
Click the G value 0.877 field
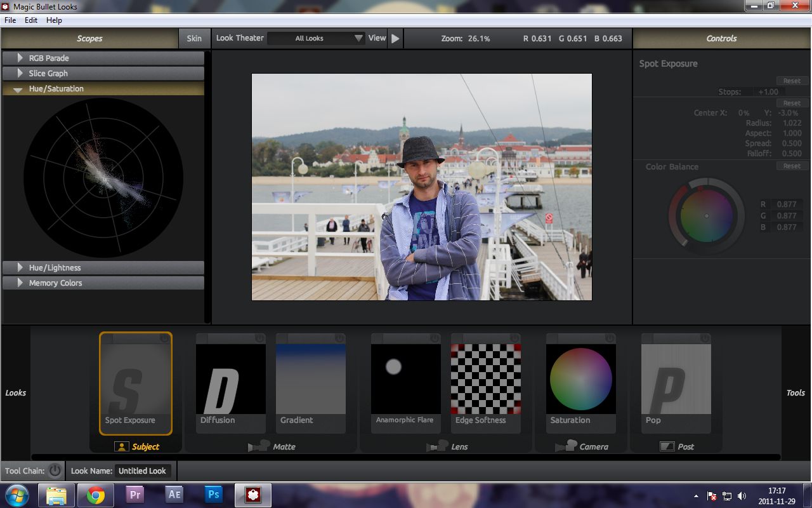click(787, 215)
